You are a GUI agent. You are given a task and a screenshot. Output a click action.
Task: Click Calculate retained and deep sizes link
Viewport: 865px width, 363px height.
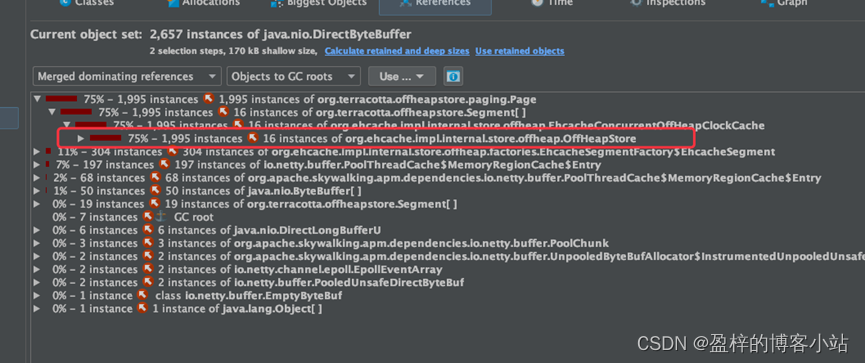click(x=397, y=51)
